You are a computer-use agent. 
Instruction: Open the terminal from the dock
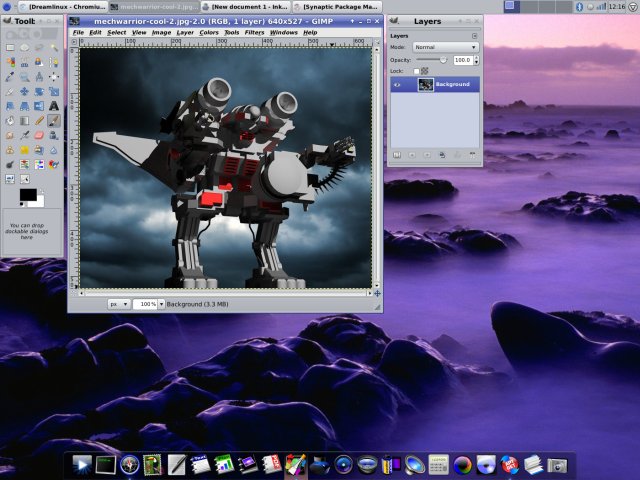point(106,465)
